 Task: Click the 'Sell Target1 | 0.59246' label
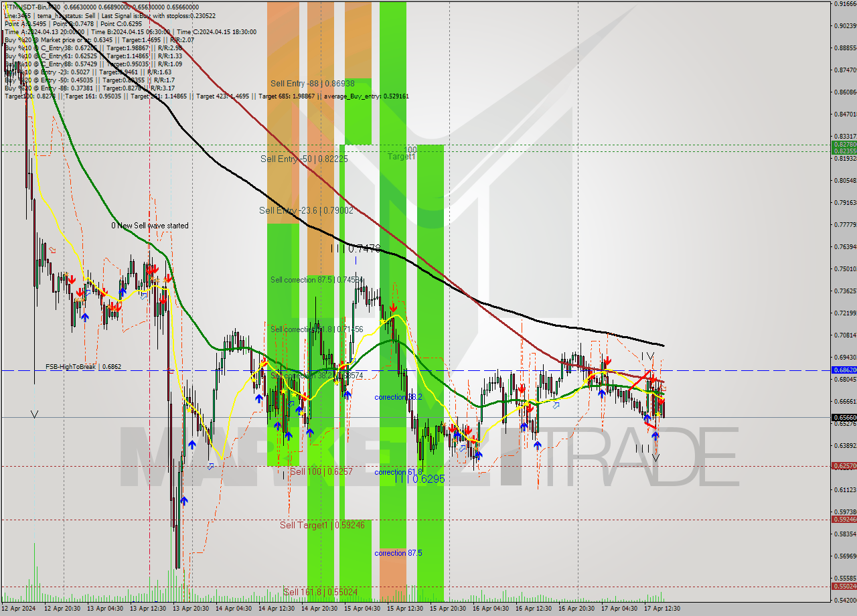click(322, 525)
